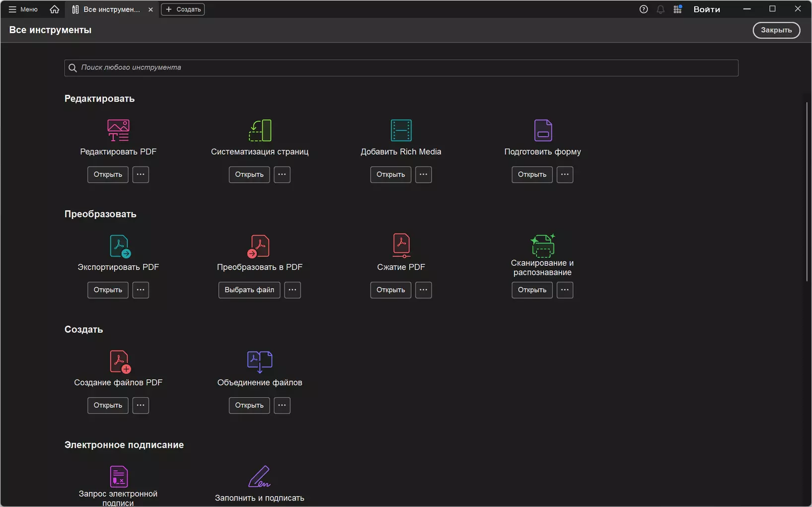Image resolution: width=812 pixels, height=507 pixels.
Task: Click the Добавить Rich Media label
Action: 401,152
